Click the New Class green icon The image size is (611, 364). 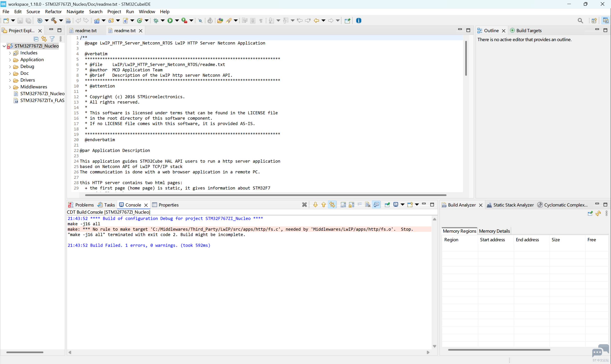[x=140, y=21]
